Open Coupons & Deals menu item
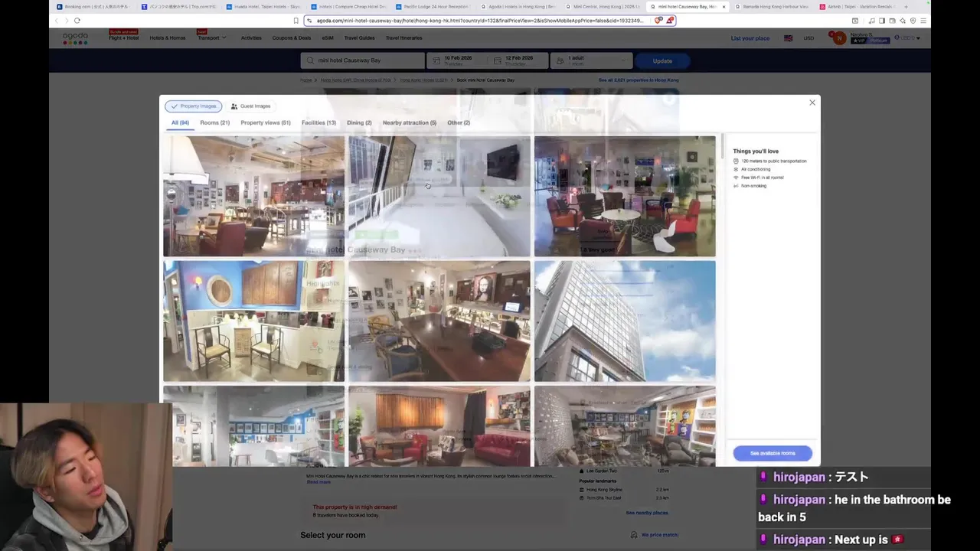The image size is (980, 551). click(x=292, y=37)
